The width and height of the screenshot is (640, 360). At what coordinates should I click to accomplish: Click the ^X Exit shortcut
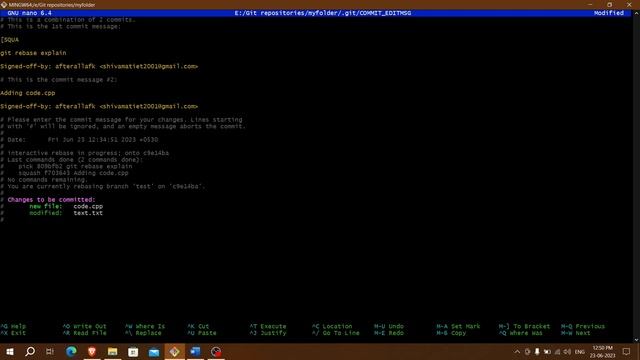tap(13, 333)
